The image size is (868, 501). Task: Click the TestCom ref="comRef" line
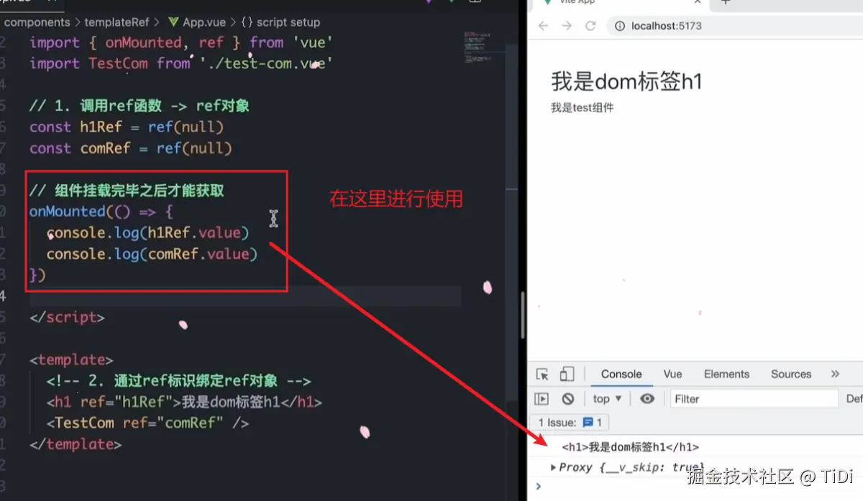tap(147, 423)
